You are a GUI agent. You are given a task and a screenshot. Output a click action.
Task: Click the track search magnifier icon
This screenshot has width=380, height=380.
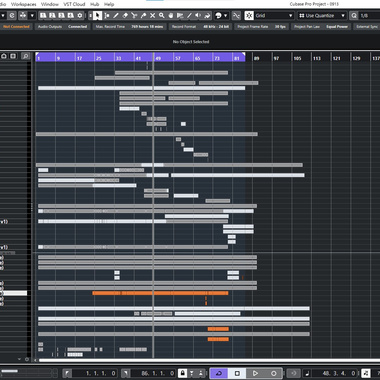pos(25,56)
